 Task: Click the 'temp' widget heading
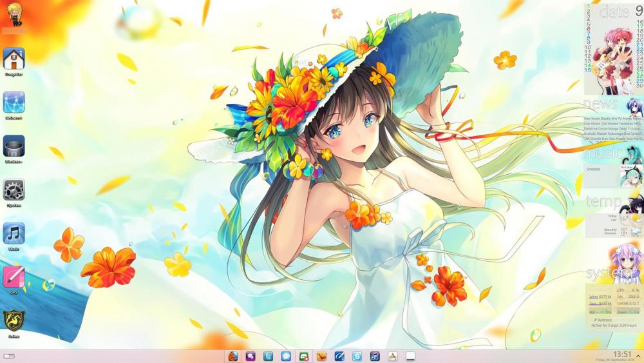(x=604, y=202)
